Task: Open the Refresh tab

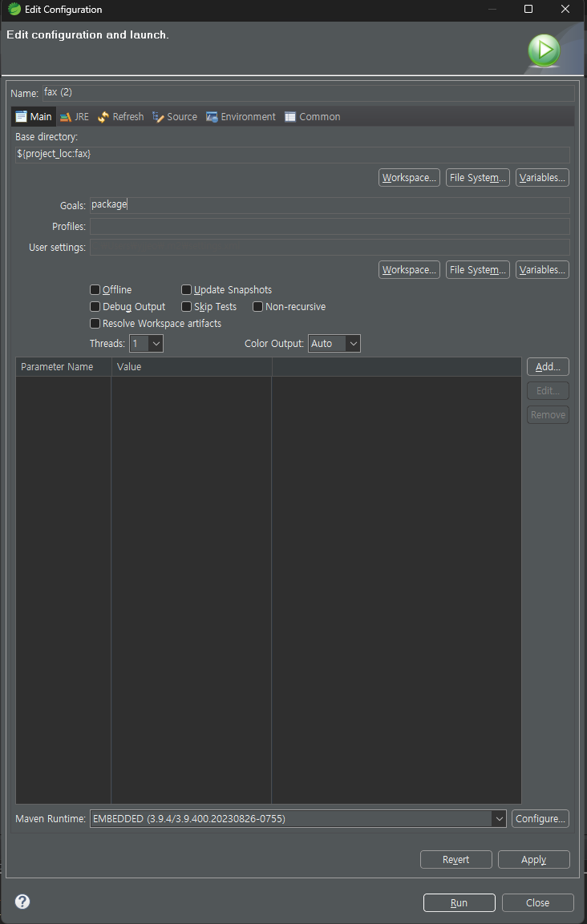Action: 121,117
